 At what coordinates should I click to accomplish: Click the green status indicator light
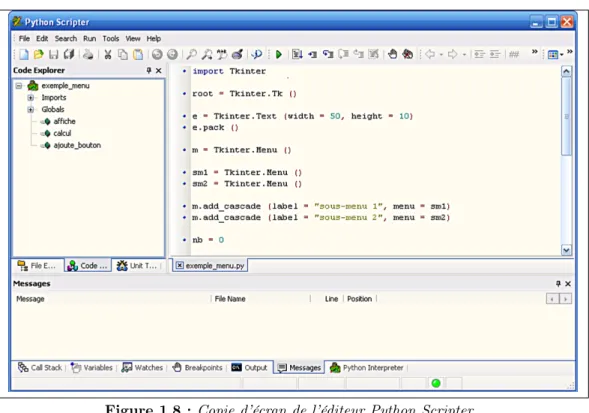[436, 383]
